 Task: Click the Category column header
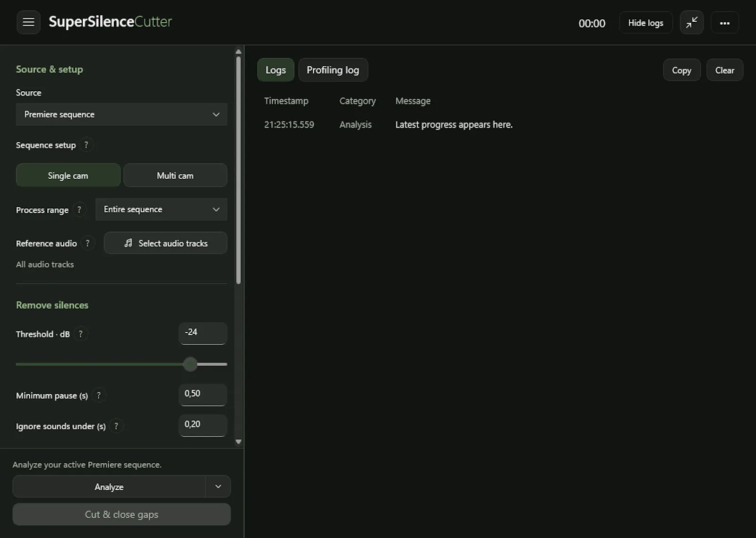pyautogui.click(x=358, y=101)
